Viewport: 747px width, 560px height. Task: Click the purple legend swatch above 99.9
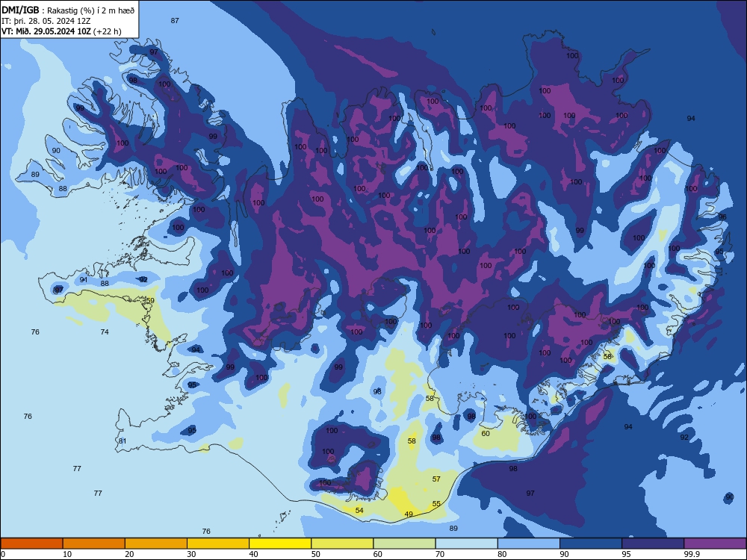pyautogui.click(x=715, y=544)
